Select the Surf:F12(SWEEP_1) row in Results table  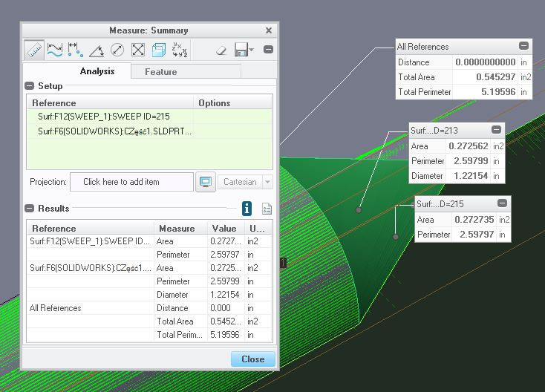(149, 241)
